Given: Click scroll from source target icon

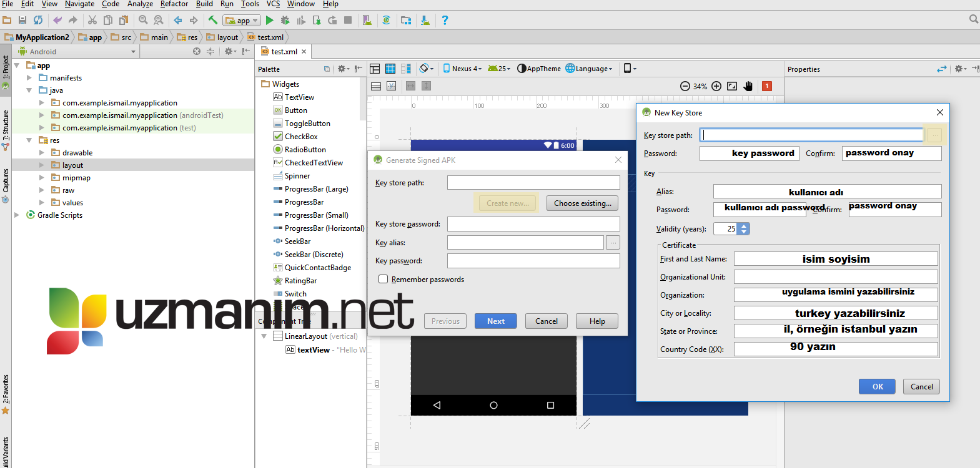Looking at the screenshot, I should pos(197,52).
